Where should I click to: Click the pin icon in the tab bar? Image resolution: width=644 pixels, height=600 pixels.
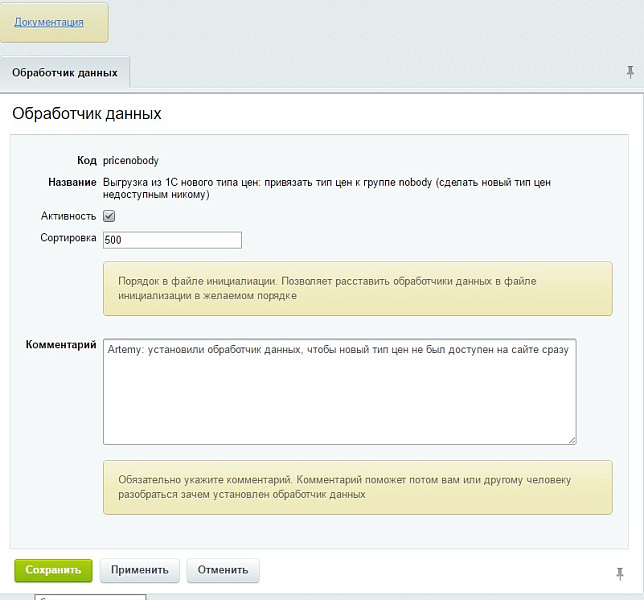point(630,72)
